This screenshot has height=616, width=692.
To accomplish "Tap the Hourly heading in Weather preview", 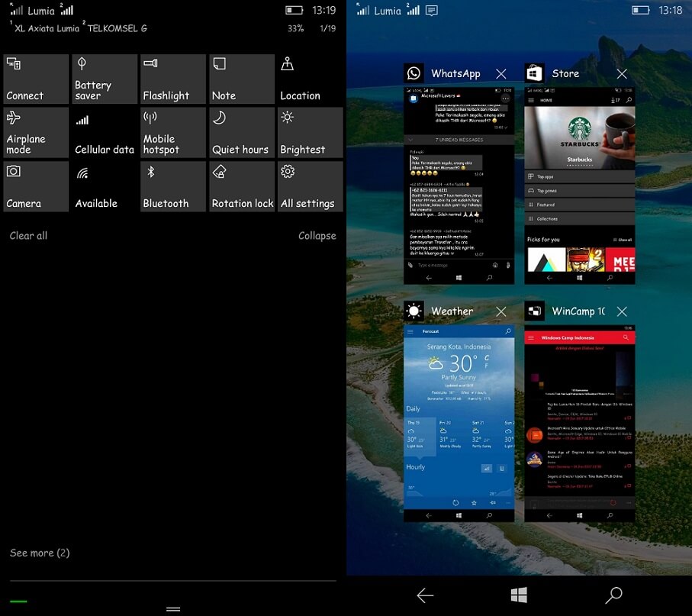I will tap(415, 466).
